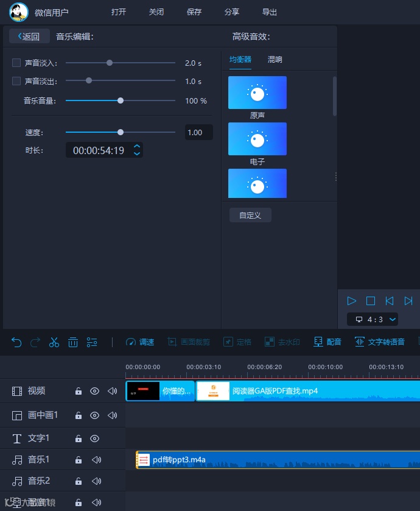Click the undo arrow icon
The image size is (420, 511).
click(x=16, y=342)
